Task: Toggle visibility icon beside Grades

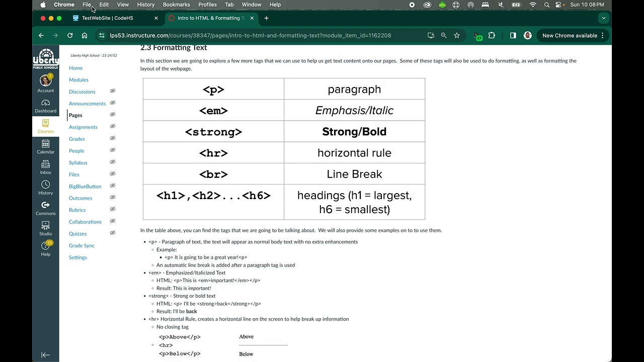Action: [113, 138]
